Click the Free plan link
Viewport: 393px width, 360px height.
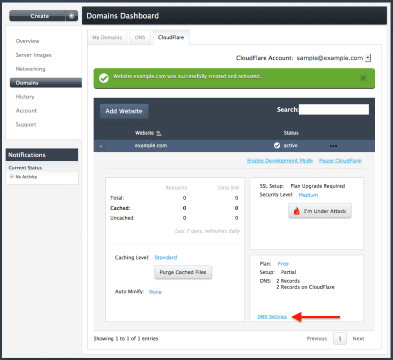coord(283,264)
